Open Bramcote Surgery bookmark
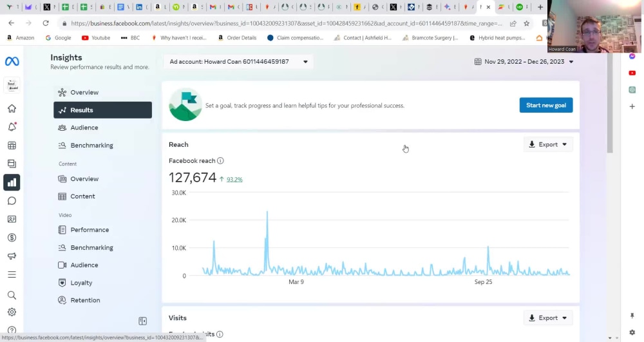The width and height of the screenshot is (644, 342). 430,38
